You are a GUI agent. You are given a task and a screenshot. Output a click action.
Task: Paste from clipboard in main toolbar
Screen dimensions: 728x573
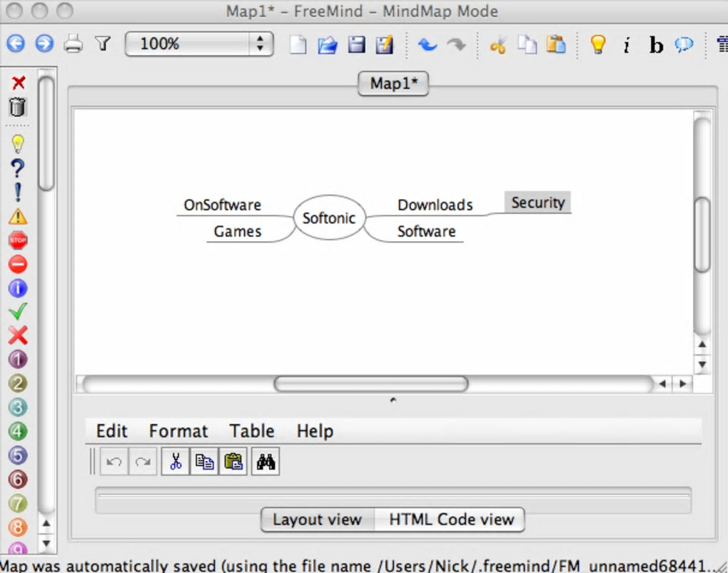tap(556, 45)
